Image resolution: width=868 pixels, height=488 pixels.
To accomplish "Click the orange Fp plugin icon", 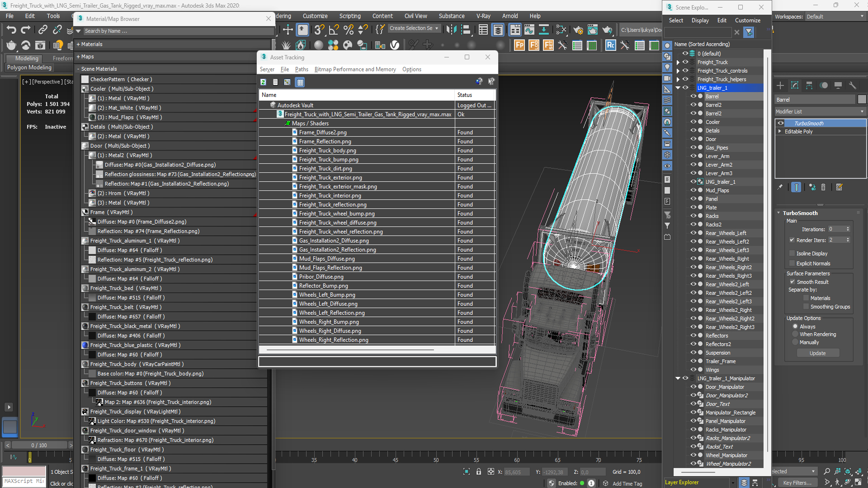I will click(519, 45).
